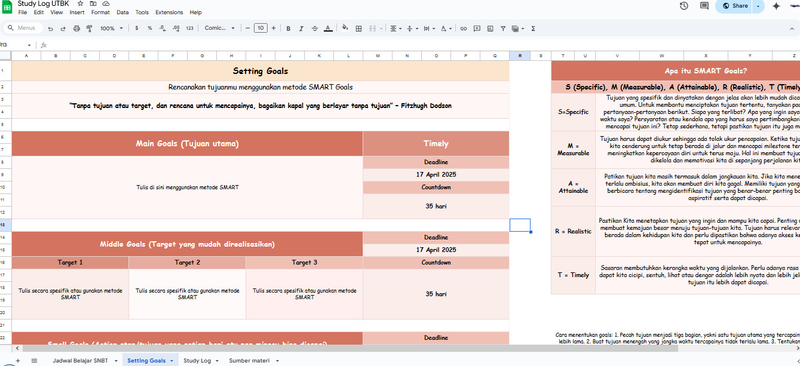Open the zoom 100% dropdown
Screen dimensions: 800x366
pos(111,29)
